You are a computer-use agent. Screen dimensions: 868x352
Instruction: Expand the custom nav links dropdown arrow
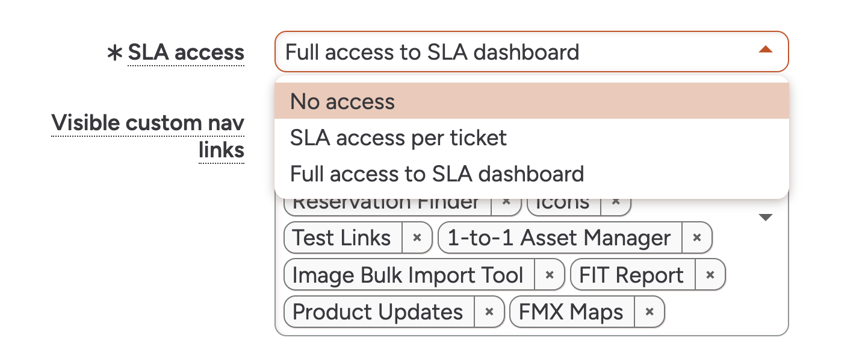[765, 218]
